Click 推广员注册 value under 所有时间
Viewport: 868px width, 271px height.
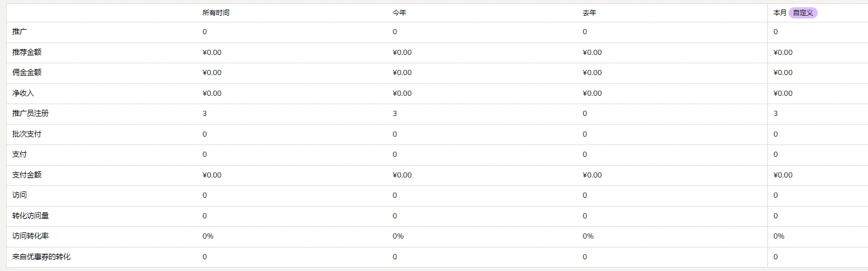[x=205, y=114]
